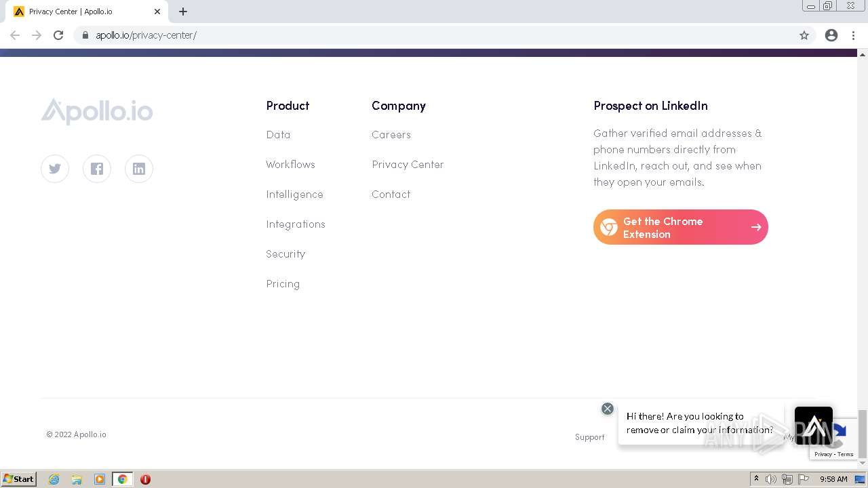The height and width of the screenshot is (488, 868).
Task: Close the Privacy Center tab
Action: 157,12
